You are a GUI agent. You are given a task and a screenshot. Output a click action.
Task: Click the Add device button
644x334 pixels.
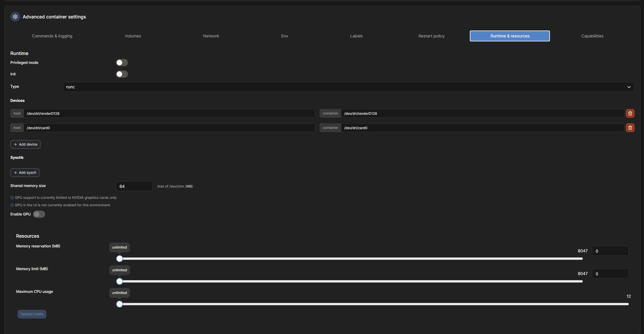tap(25, 144)
